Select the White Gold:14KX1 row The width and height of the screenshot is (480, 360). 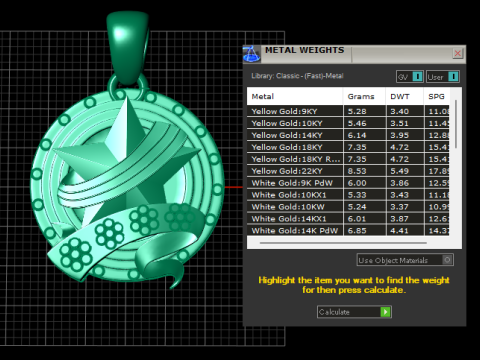348,219
